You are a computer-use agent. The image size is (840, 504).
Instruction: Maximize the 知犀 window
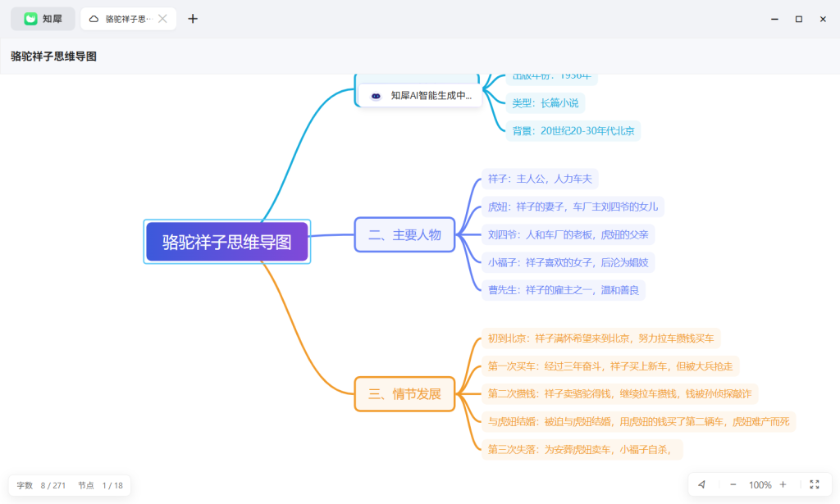(799, 19)
